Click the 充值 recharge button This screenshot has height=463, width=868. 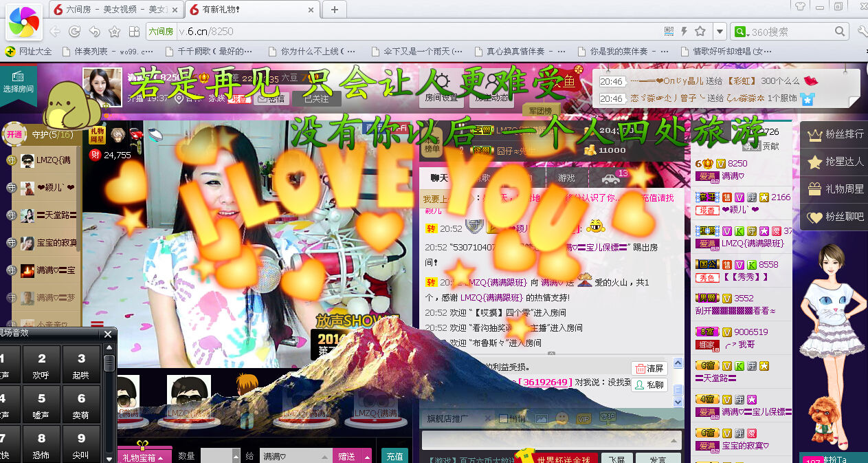(x=394, y=456)
